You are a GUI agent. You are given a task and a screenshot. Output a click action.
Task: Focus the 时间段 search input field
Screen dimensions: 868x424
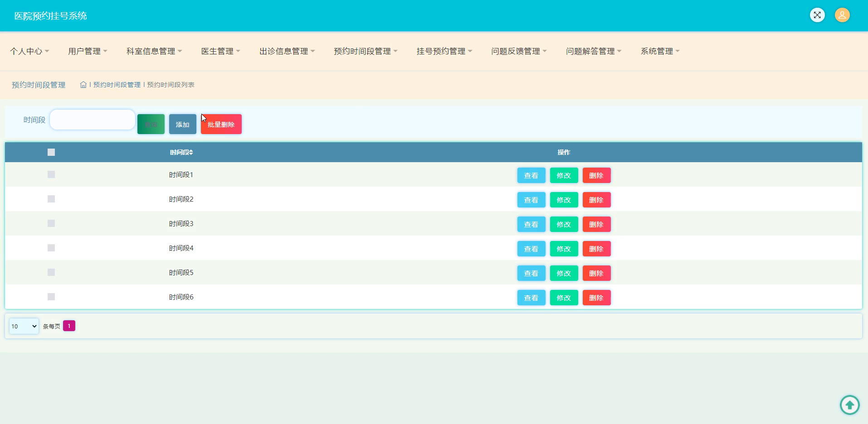(93, 120)
